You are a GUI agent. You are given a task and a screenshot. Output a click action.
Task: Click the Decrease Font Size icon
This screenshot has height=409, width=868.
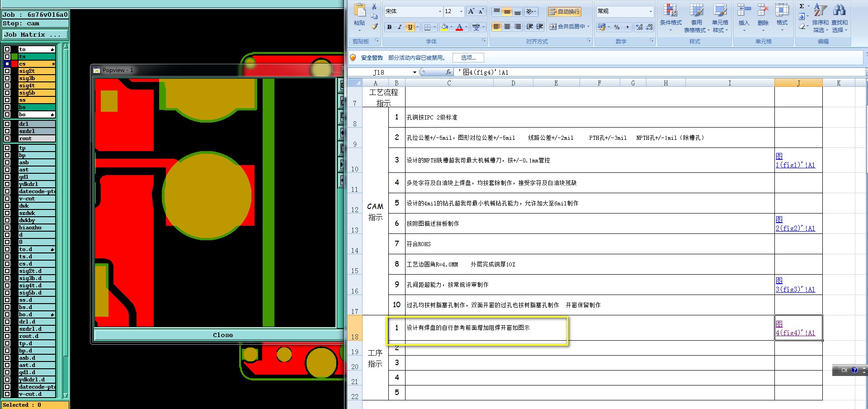coord(481,11)
